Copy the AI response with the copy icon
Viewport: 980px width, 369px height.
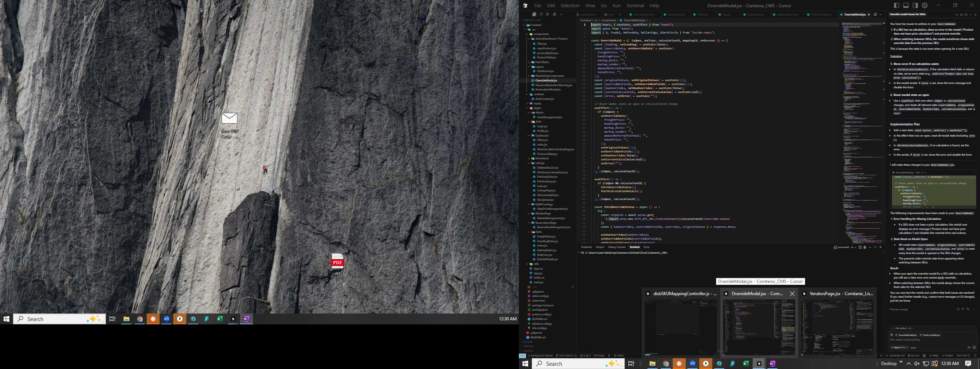click(968, 309)
